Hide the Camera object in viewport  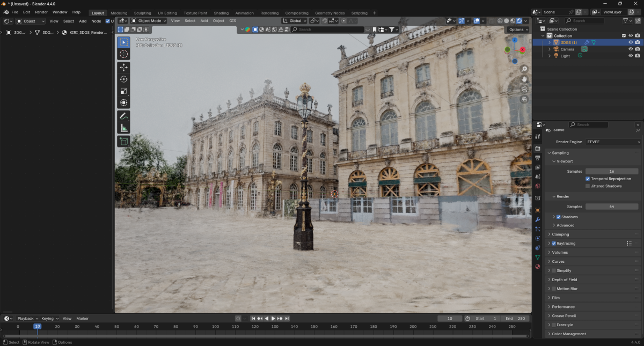(631, 49)
